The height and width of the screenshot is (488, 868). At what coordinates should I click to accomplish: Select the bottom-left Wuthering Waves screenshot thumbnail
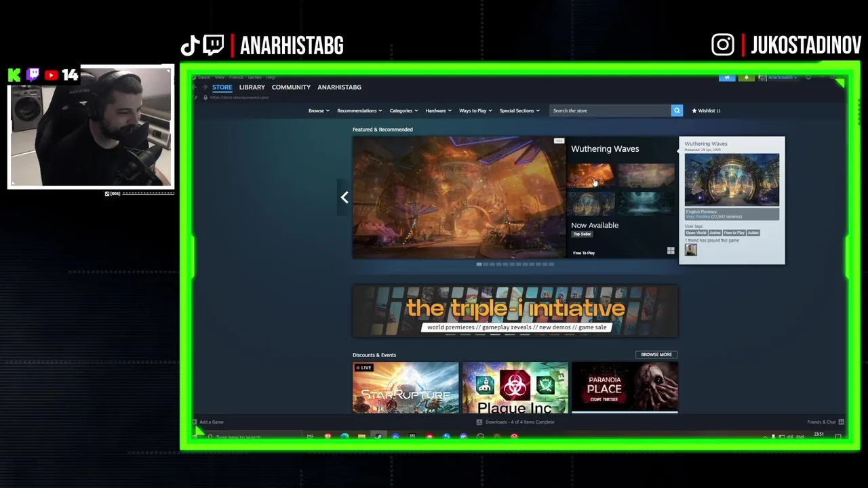(593, 203)
